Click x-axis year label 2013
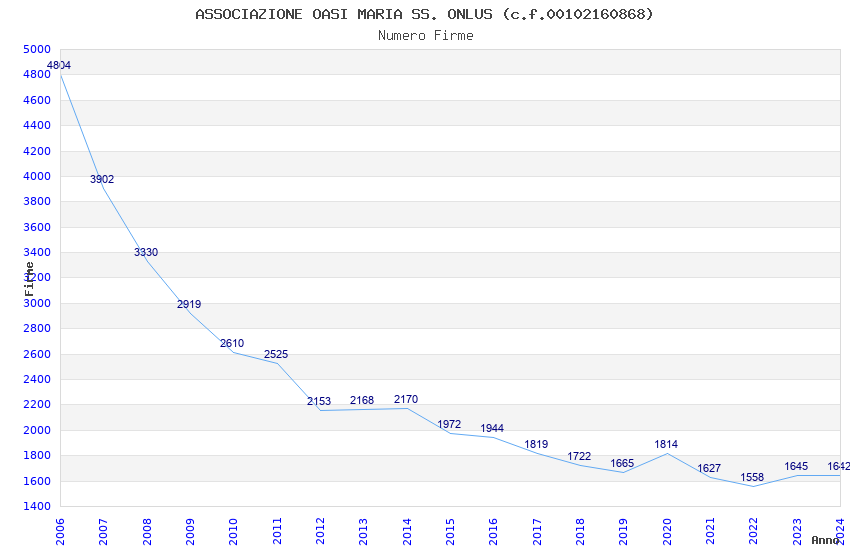 [x=363, y=532]
